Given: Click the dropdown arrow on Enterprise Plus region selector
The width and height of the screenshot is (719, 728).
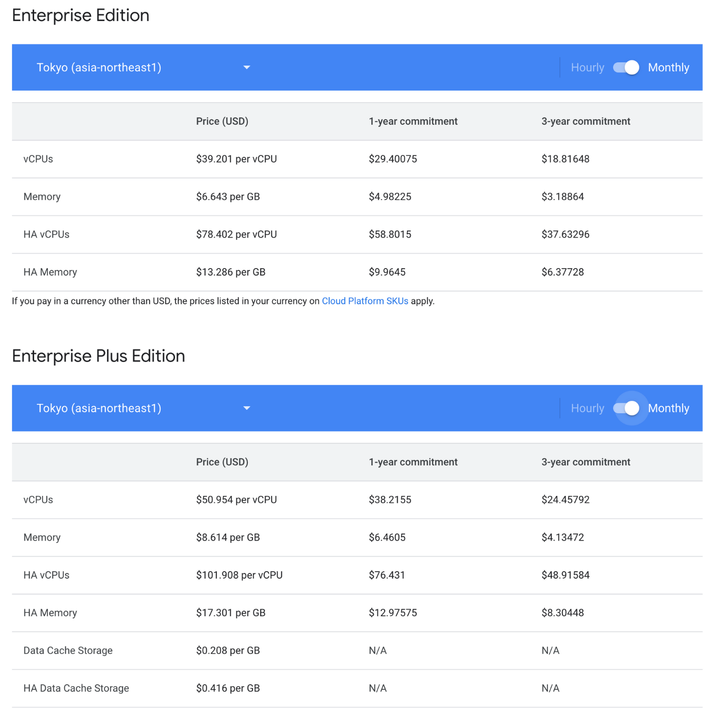Looking at the screenshot, I should click(246, 408).
